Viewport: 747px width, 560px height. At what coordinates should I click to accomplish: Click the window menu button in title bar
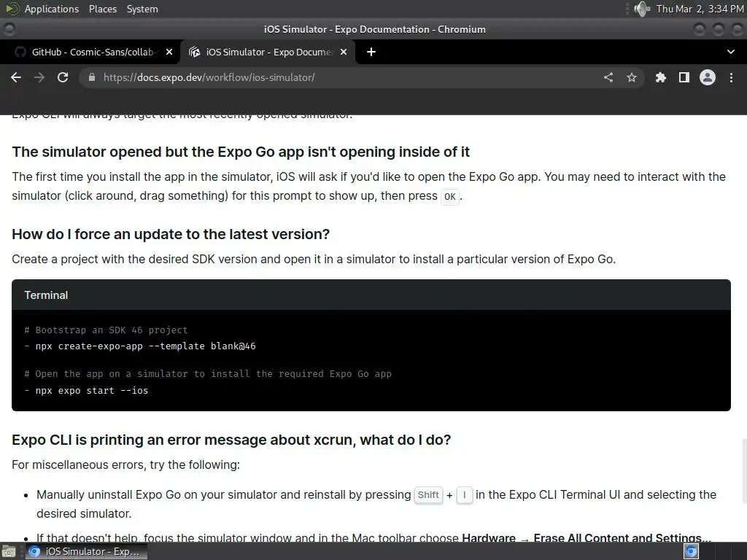tap(9, 29)
